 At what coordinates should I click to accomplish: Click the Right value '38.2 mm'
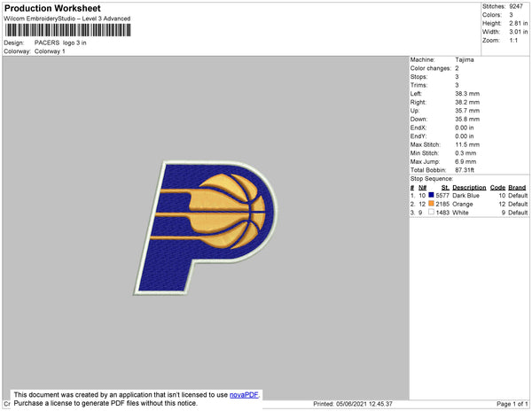pyautogui.click(x=467, y=103)
